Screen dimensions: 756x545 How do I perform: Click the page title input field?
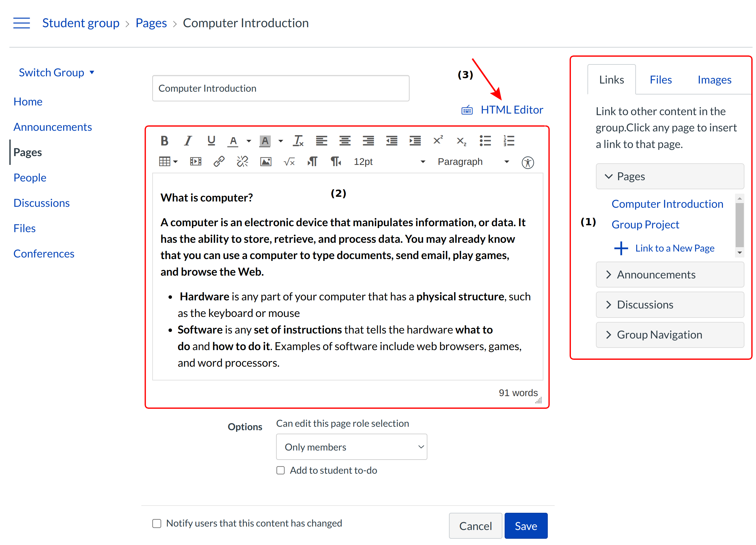(x=281, y=88)
